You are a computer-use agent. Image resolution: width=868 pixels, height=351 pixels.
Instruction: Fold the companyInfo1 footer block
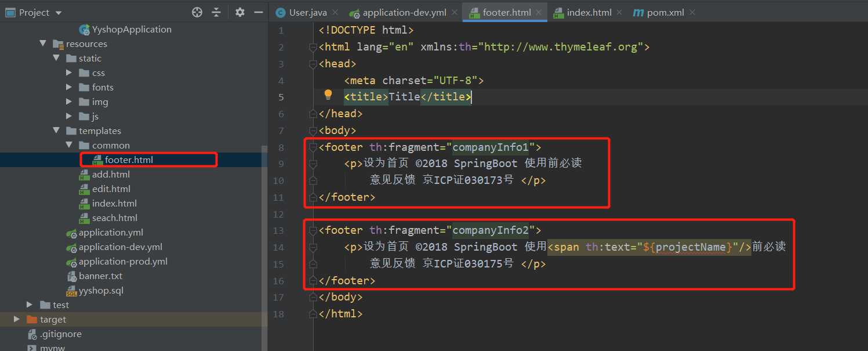click(x=312, y=148)
